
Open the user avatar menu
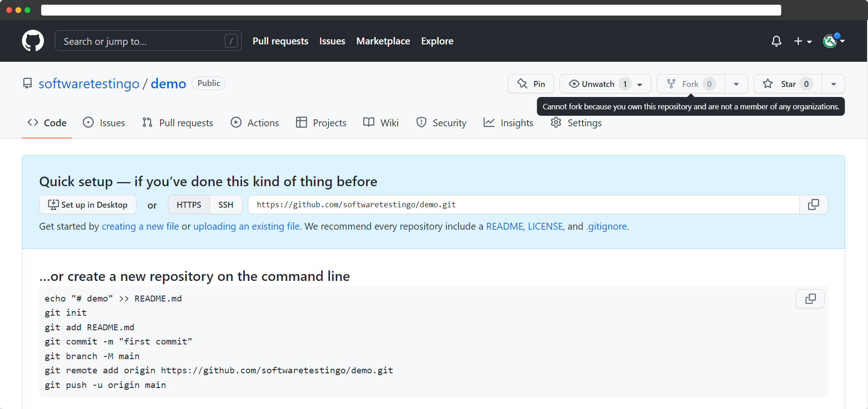tap(834, 41)
